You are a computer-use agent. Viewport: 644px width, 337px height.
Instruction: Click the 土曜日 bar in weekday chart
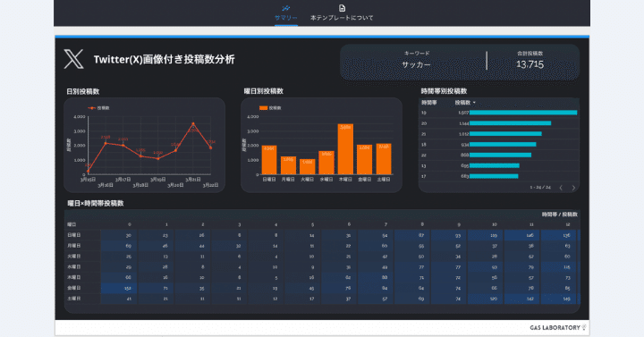tap(384, 159)
